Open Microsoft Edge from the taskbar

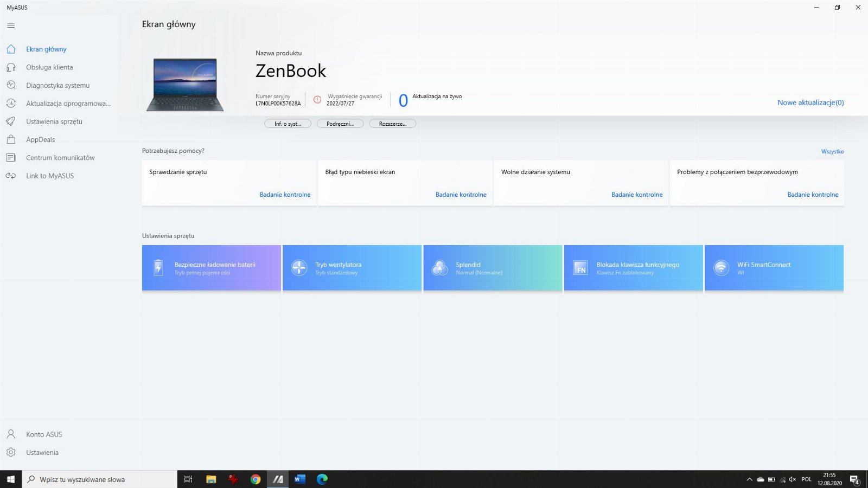click(322, 479)
